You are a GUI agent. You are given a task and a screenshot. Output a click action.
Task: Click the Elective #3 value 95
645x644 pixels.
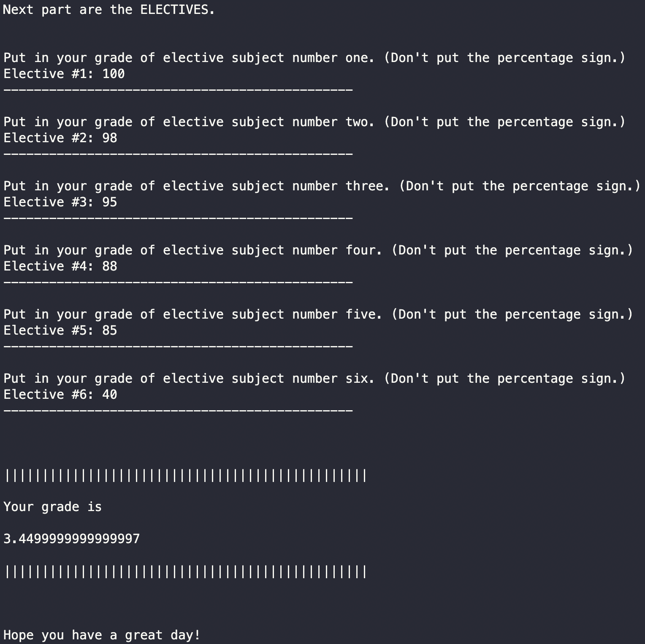110,202
